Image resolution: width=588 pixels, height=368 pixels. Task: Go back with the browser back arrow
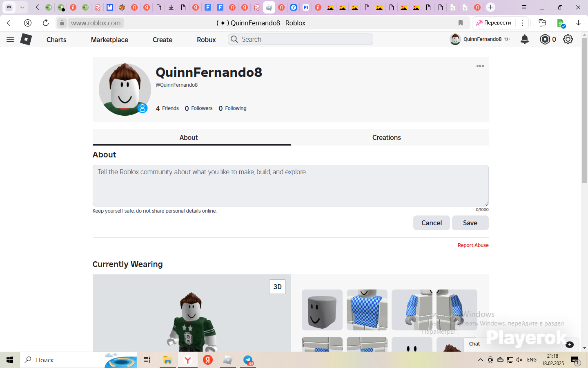(10, 23)
